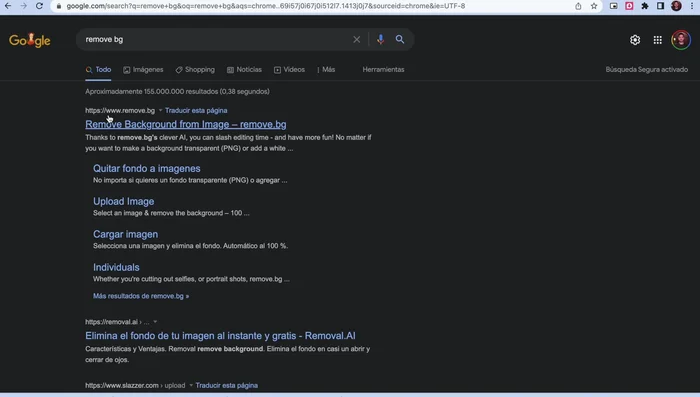Click the share page icon in address bar
The image size is (700, 397).
578,6
